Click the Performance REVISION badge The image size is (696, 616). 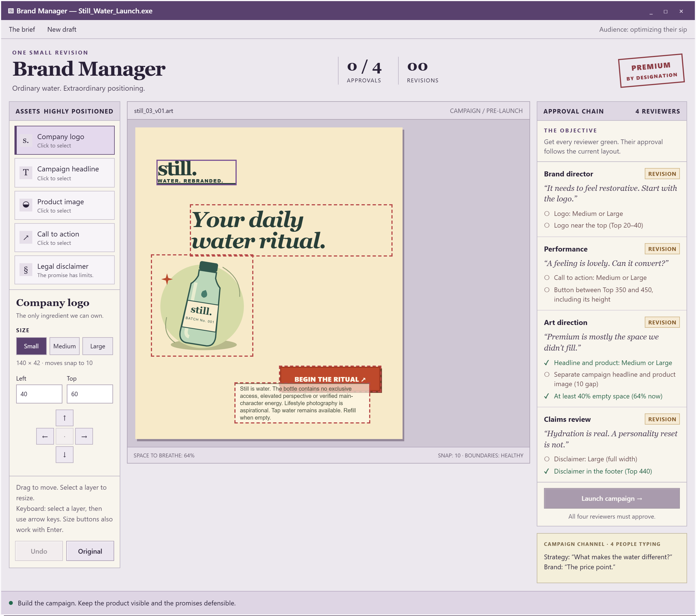click(x=662, y=249)
